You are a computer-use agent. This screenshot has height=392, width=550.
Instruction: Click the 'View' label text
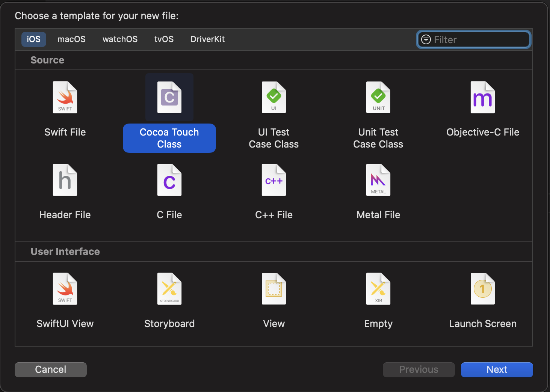pos(274,324)
